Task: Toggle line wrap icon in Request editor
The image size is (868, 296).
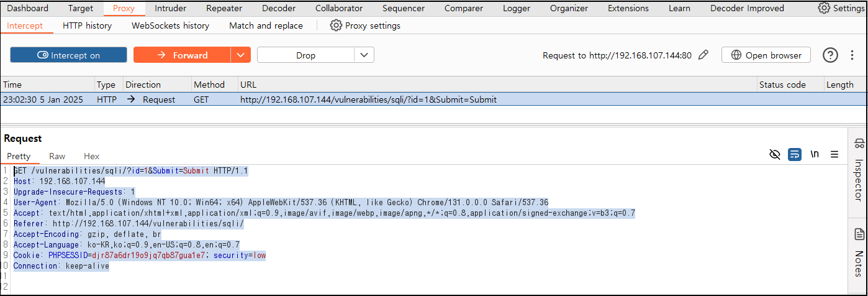Action: pyautogui.click(x=794, y=154)
